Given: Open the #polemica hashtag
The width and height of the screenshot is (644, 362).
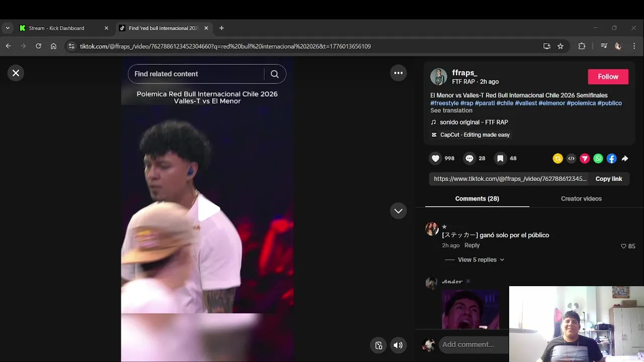Looking at the screenshot, I should pyautogui.click(x=581, y=103).
